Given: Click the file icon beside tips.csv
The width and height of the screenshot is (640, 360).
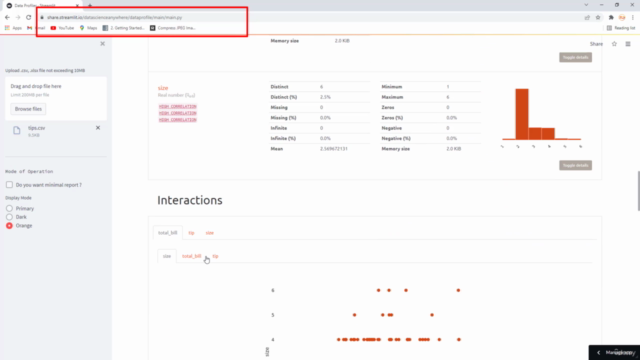Looking at the screenshot, I should pos(16,131).
